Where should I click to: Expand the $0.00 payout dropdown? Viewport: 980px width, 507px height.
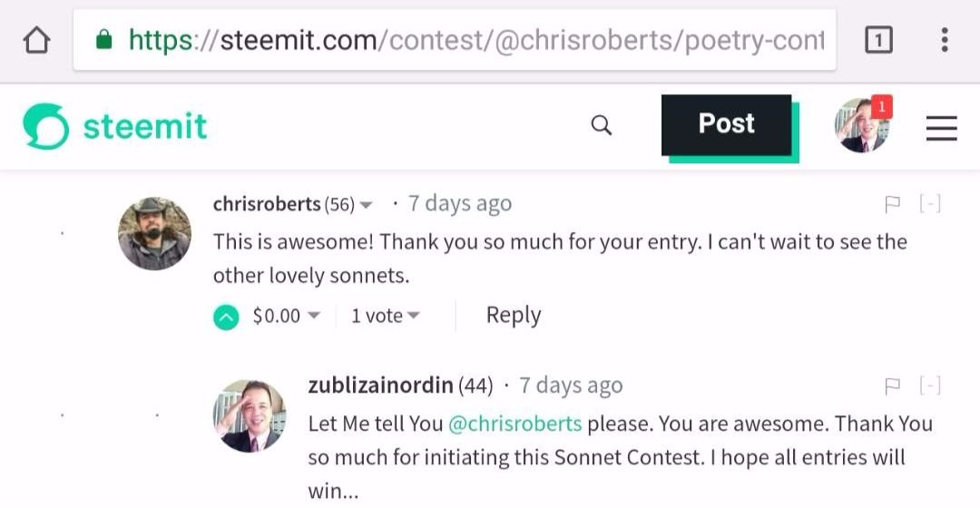pyautogui.click(x=313, y=316)
